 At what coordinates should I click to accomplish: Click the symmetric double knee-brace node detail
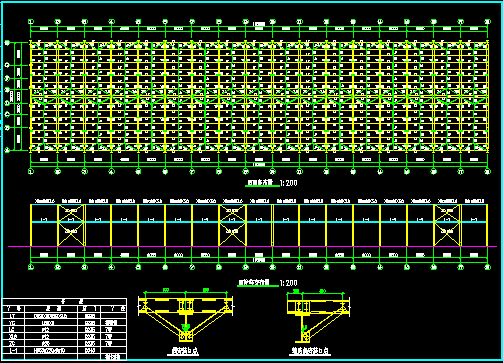tap(186, 316)
